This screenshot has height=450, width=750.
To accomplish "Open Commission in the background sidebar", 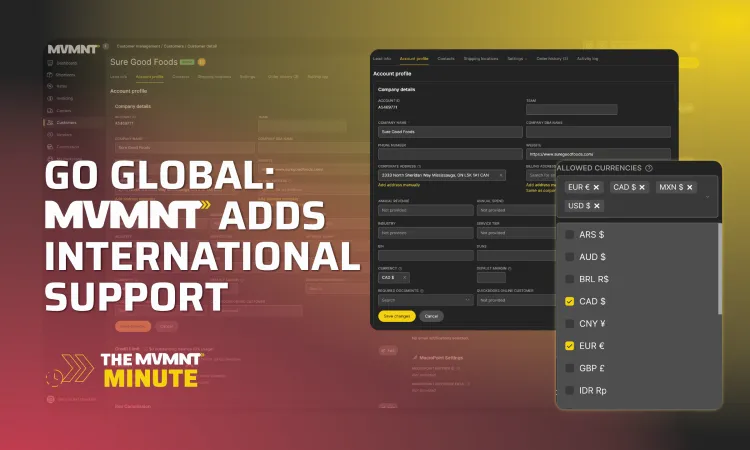I will tap(63, 147).
